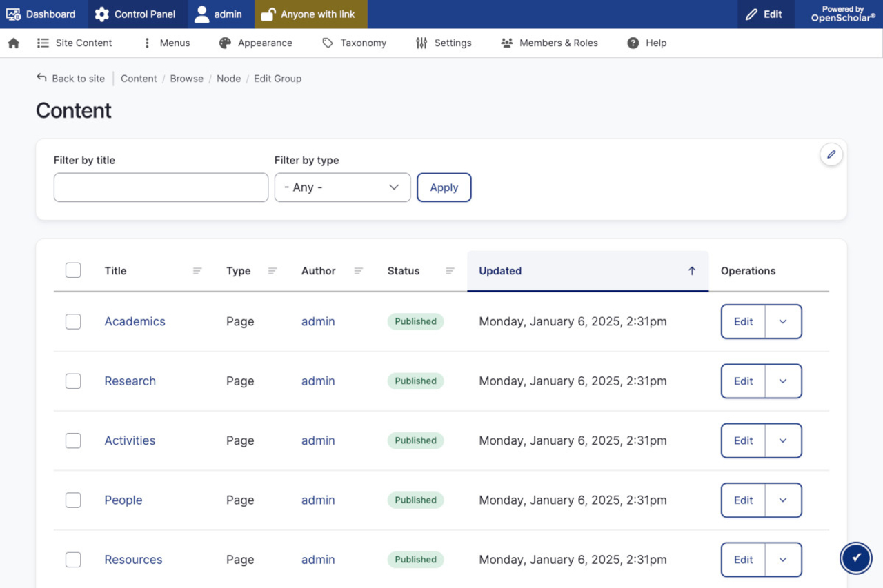
Task: Click the Status column sort handle icon
Action: 450,271
